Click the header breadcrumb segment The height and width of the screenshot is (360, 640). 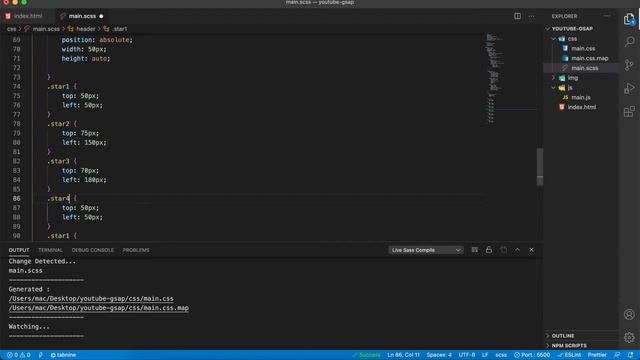point(85,29)
